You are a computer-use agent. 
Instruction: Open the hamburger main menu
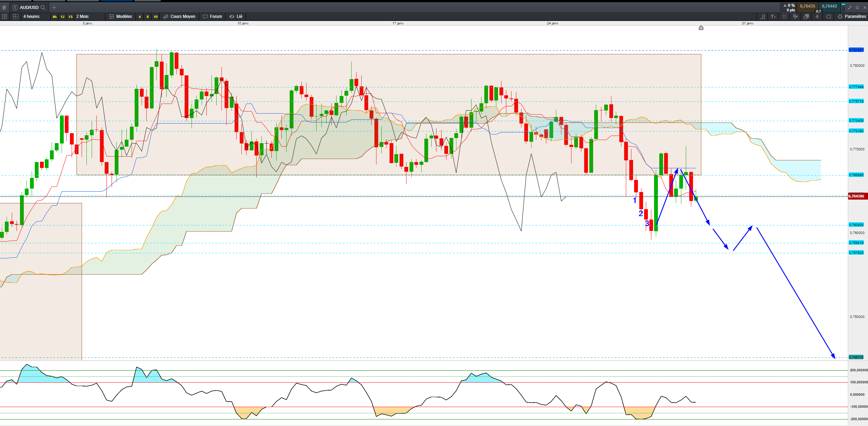[x=4, y=7]
